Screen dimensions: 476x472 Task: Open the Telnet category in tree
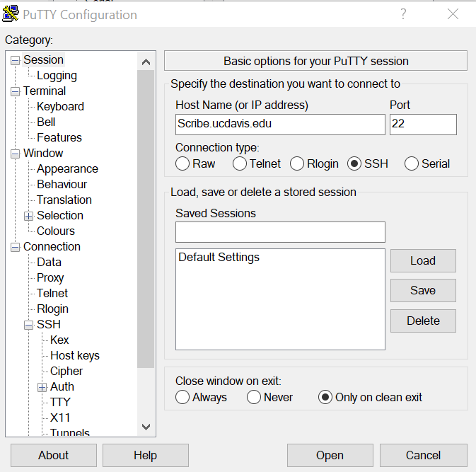(52, 294)
